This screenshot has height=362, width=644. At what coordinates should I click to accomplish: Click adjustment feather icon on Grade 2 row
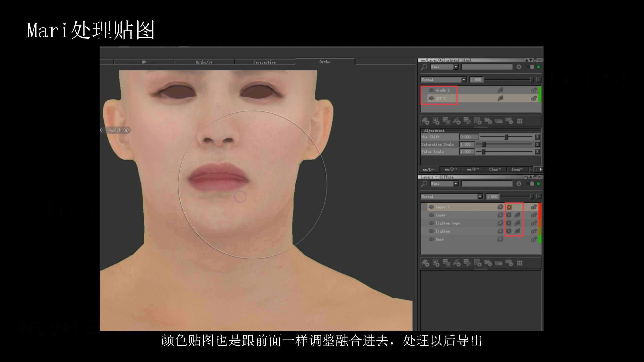coord(500,90)
